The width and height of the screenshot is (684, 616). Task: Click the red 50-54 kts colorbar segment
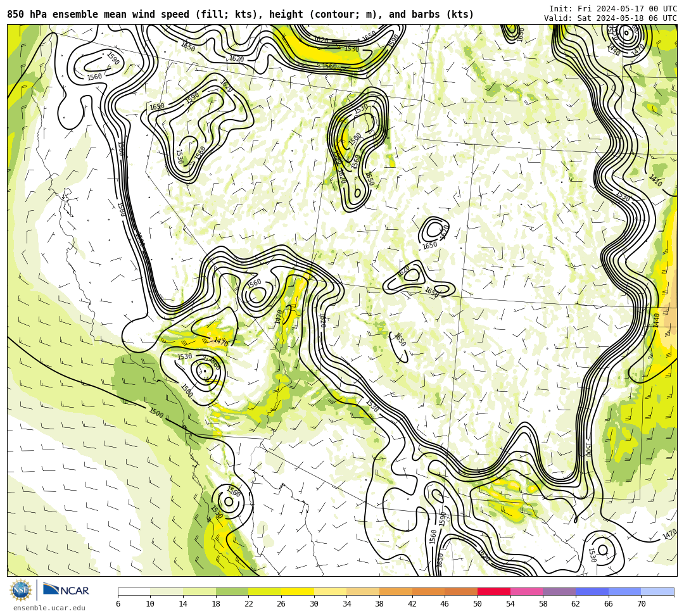point(494,591)
